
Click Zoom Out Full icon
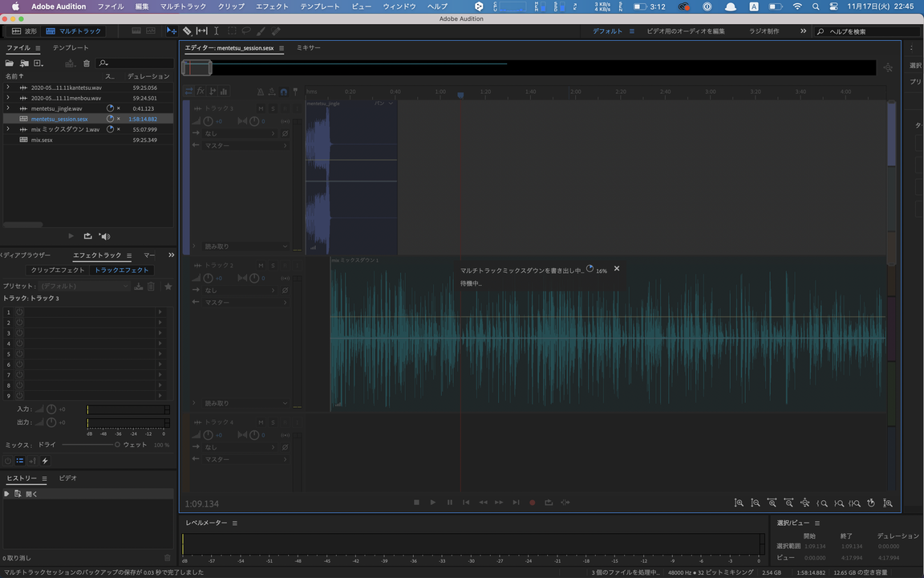tap(805, 503)
